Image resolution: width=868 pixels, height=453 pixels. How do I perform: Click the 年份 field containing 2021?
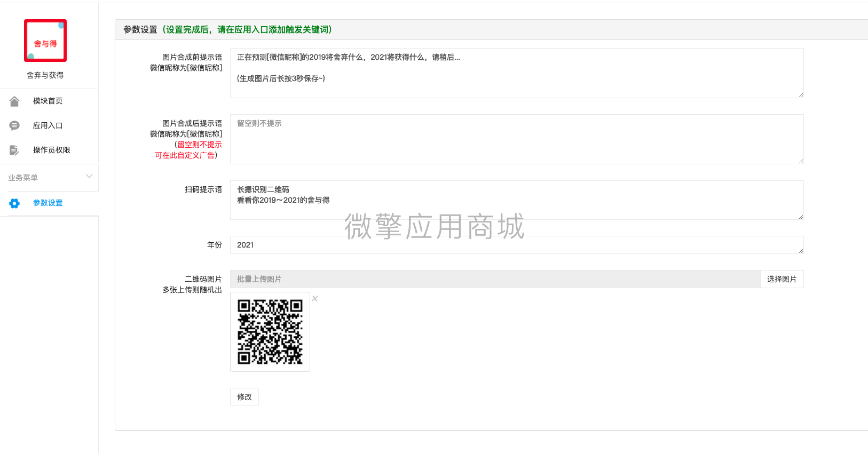pos(517,245)
